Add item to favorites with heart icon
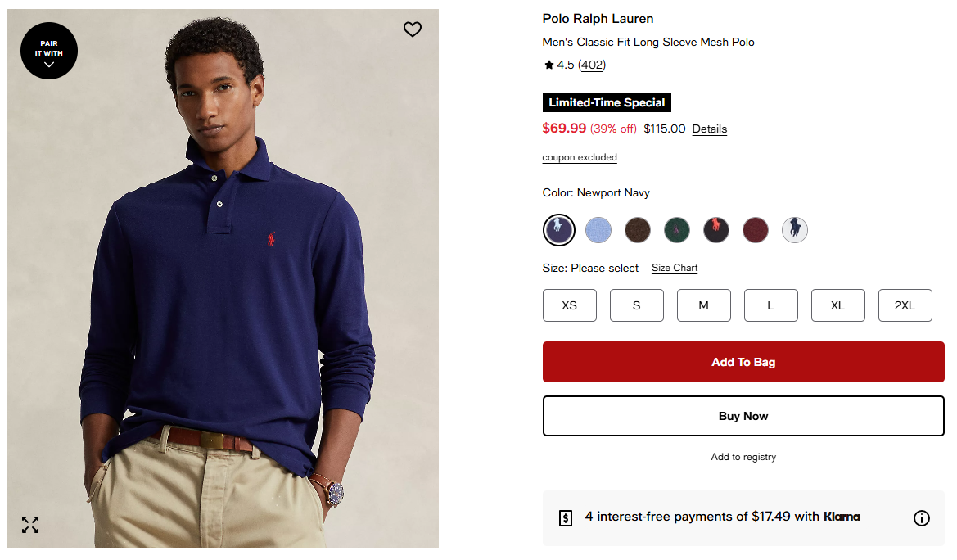This screenshot has width=957, height=560. pyautogui.click(x=413, y=29)
